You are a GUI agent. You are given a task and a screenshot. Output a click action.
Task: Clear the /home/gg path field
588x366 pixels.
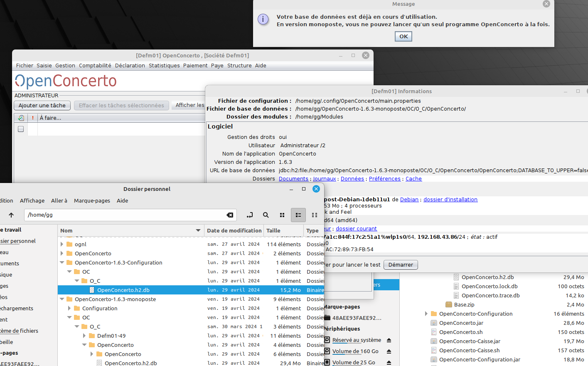tap(229, 215)
